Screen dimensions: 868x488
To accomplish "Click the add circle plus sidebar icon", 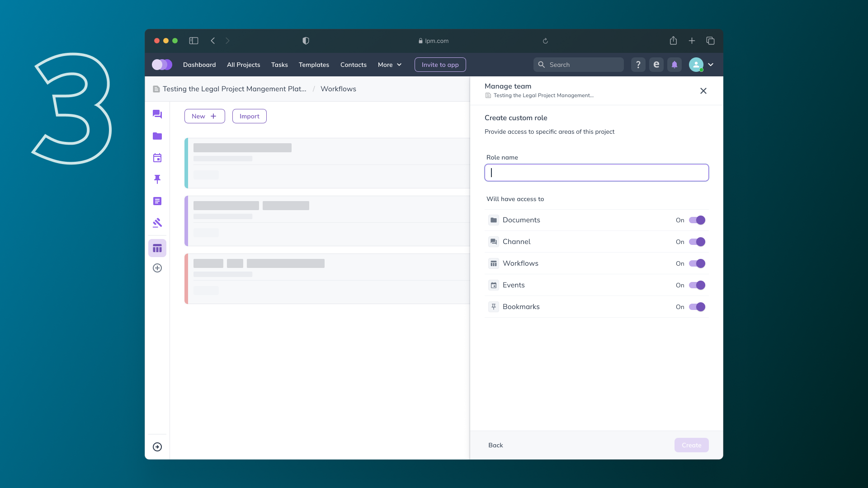I will [157, 268].
